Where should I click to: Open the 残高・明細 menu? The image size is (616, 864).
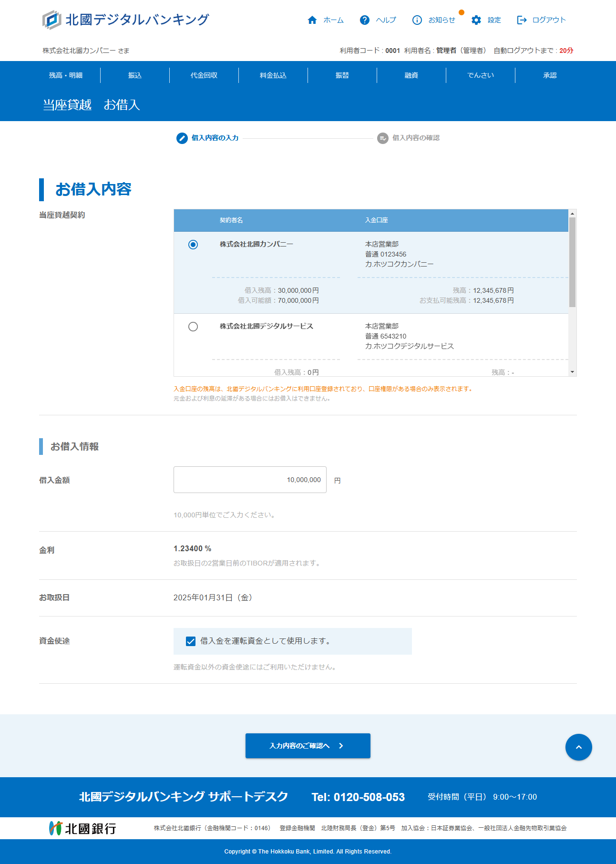[66, 75]
